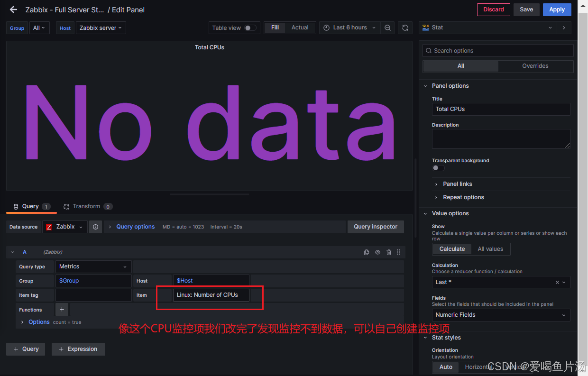Click search magnifier in options search
Viewport: 588px width, 376px height.
[429, 51]
